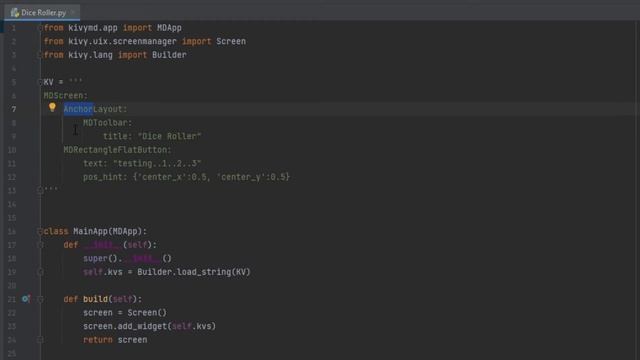
Task: Click the build method name
Action: pos(96,299)
